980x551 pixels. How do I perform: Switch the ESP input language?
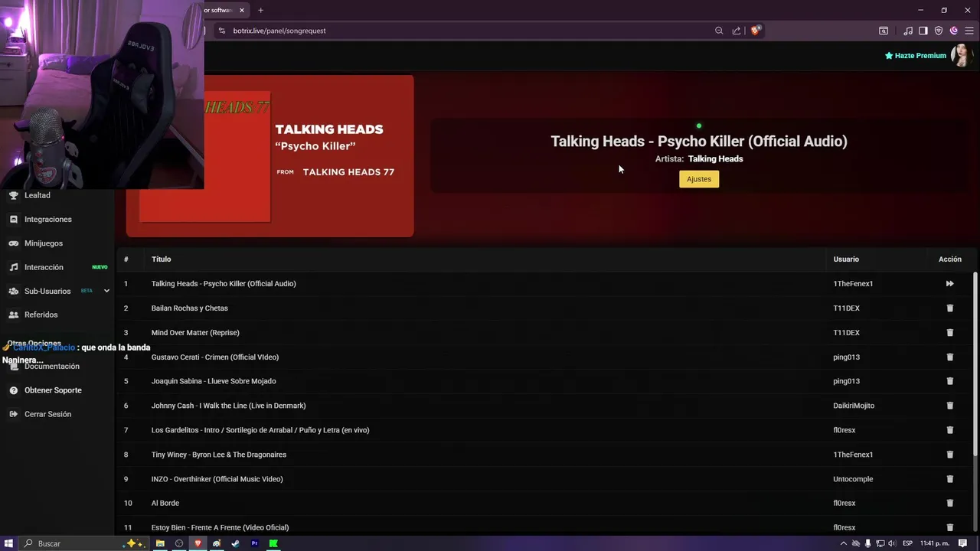(908, 543)
